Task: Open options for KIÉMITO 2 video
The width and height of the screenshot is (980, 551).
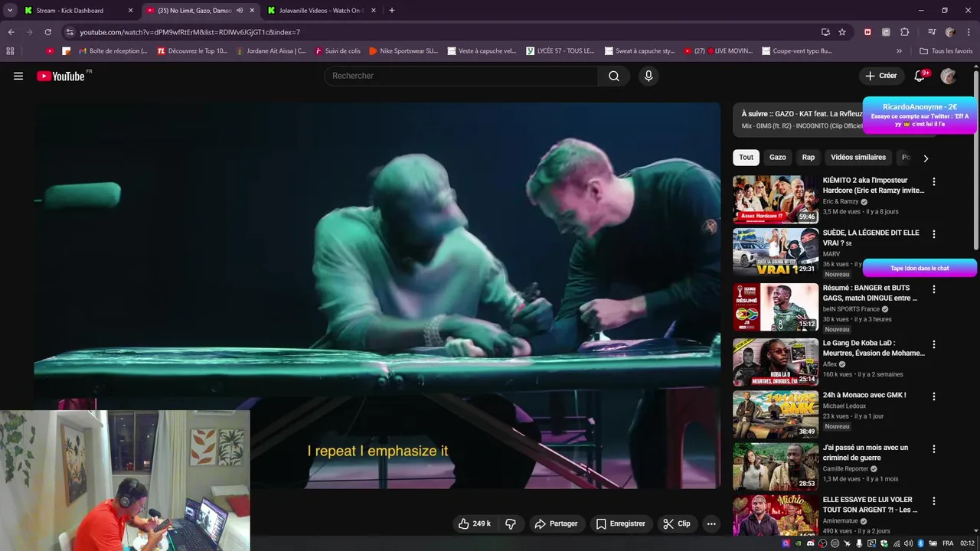Action: point(933,182)
